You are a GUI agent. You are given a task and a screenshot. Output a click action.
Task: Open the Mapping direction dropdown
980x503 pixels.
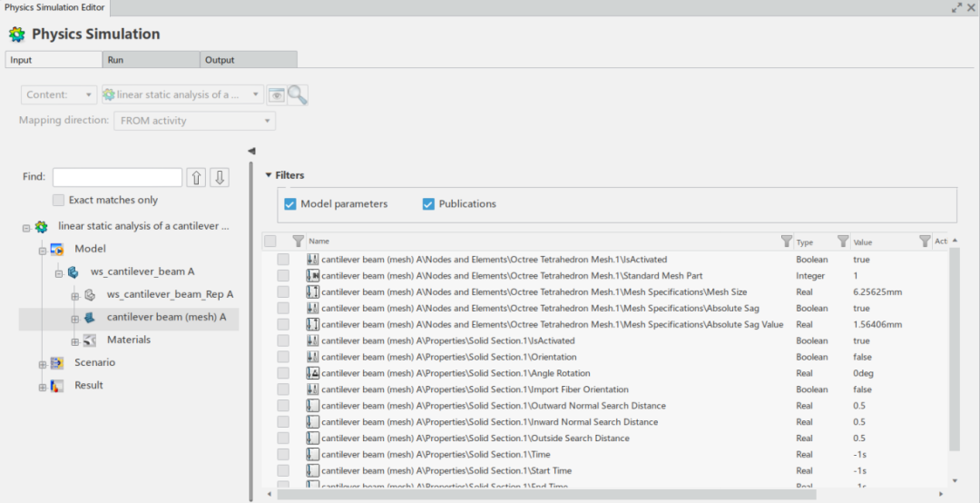(x=194, y=121)
